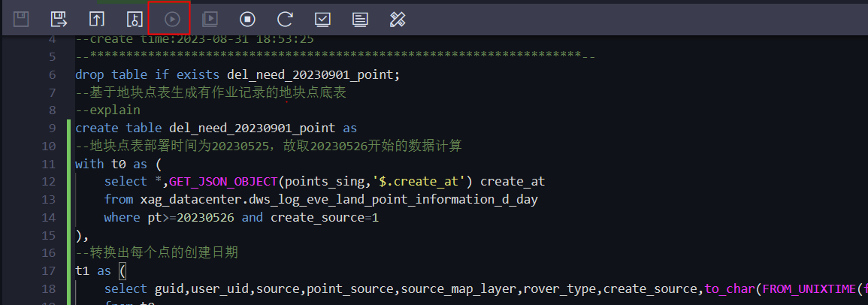Click the format code lines icon
The image size is (868, 305).
click(x=361, y=19)
